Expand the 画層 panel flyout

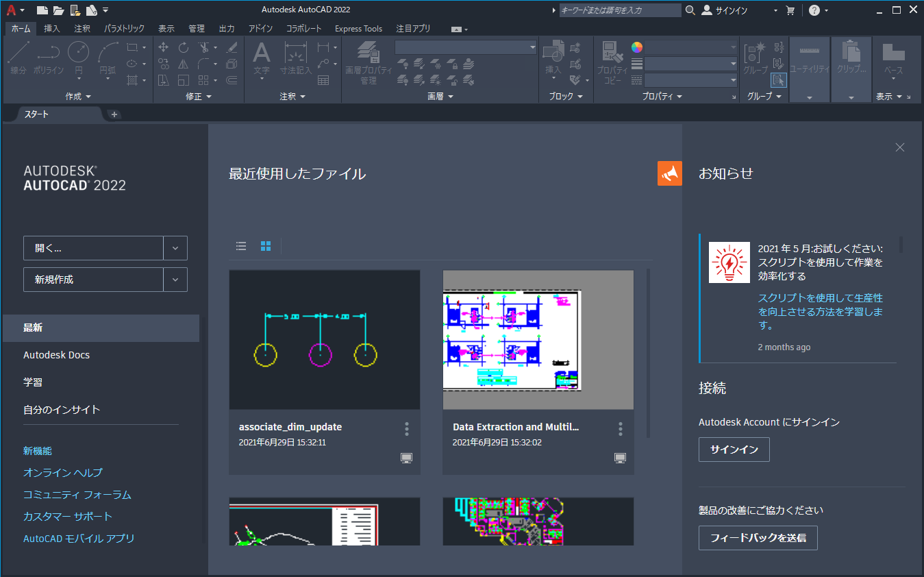440,97
